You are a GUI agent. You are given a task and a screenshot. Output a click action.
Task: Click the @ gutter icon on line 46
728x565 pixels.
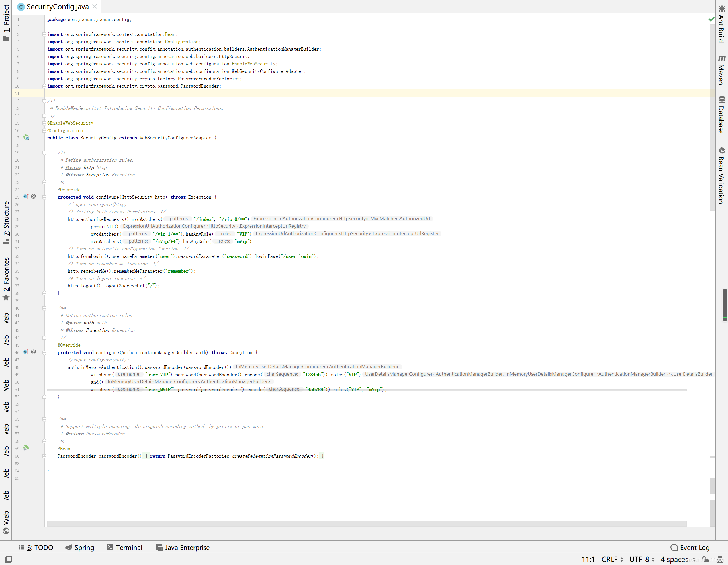[x=34, y=352]
